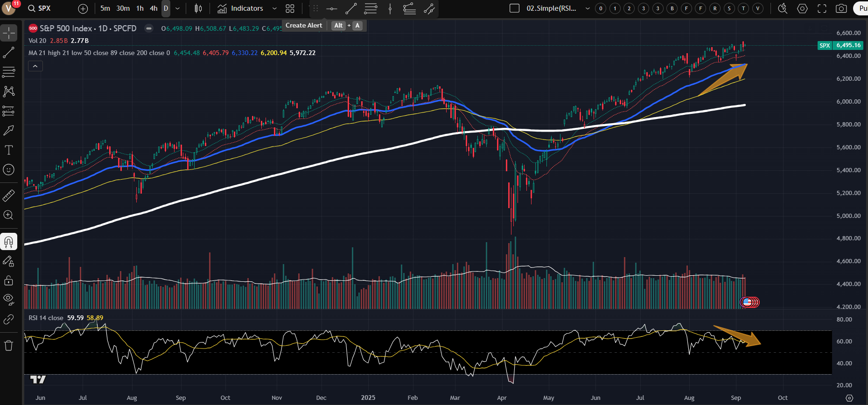Screen dimensions: 868x405
Task: Toggle lock all drawings
Action: click(9, 280)
